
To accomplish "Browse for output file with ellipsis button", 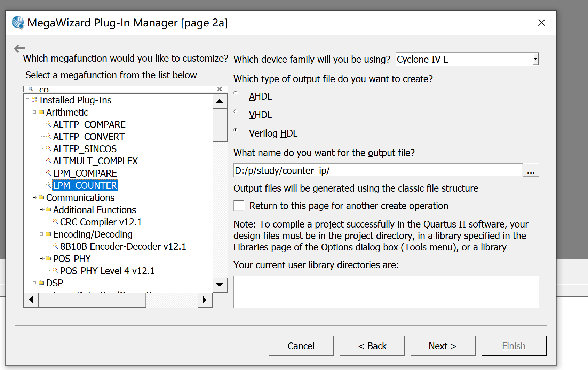I will pyautogui.click(x=531, y=170).
